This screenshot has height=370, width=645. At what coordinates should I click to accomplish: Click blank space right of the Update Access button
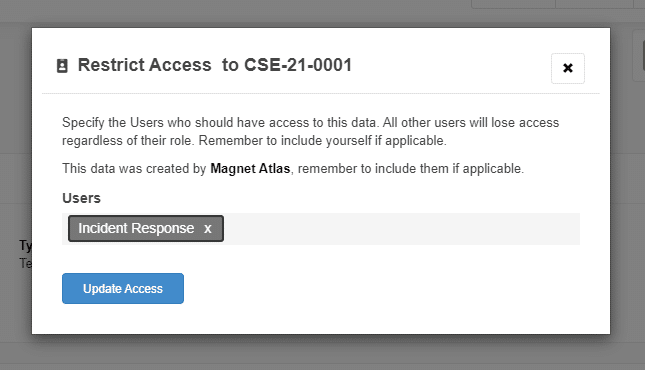[370, 289]
